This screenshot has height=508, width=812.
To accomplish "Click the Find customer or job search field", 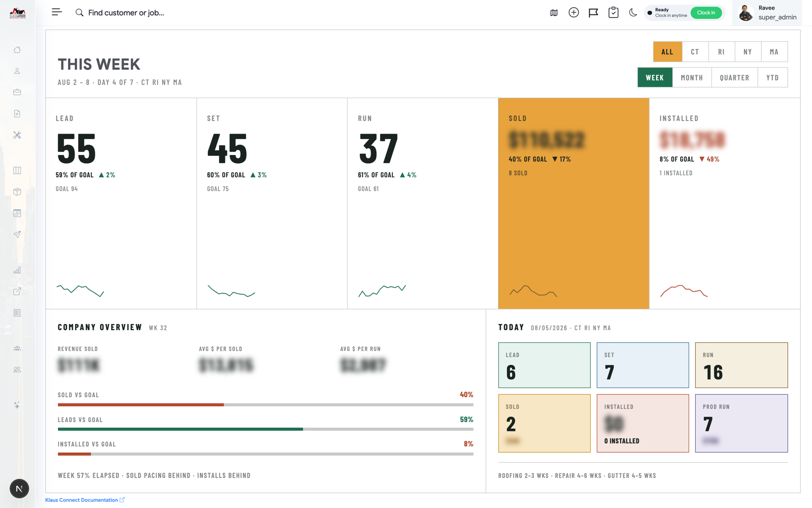I will pos(126,13).
